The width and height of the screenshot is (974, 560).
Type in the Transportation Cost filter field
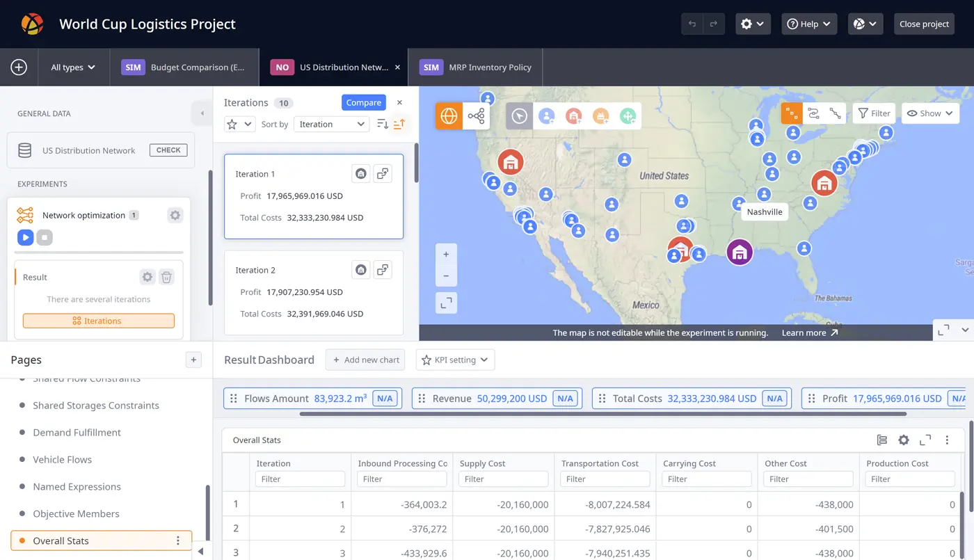pyautogui.click(x=605, y=479)
